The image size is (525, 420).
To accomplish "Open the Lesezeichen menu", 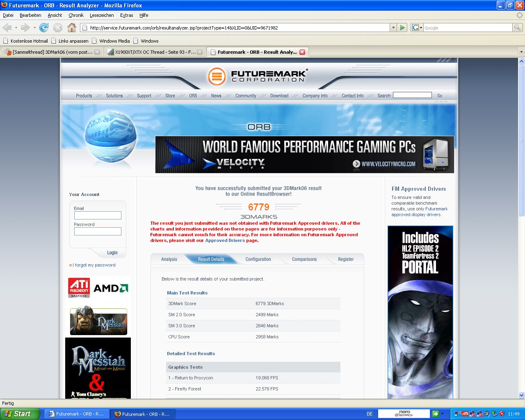I will click(x=102, y=15).
